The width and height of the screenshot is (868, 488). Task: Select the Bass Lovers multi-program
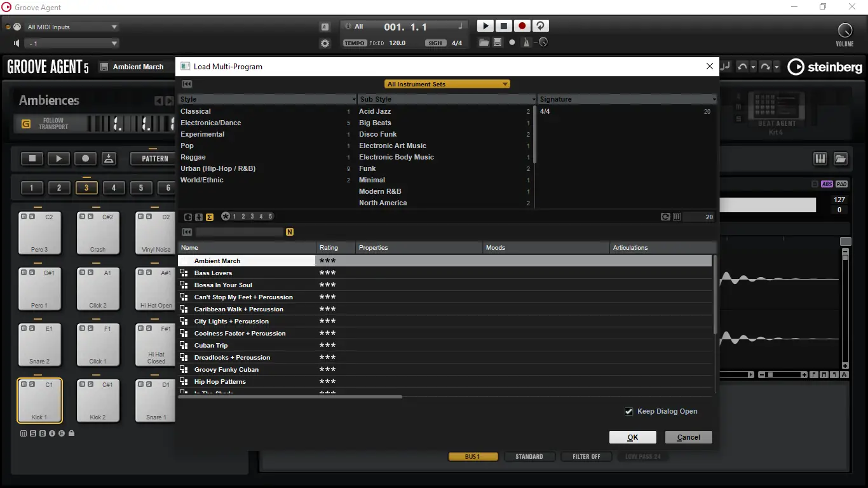click(x=445, y=273)
